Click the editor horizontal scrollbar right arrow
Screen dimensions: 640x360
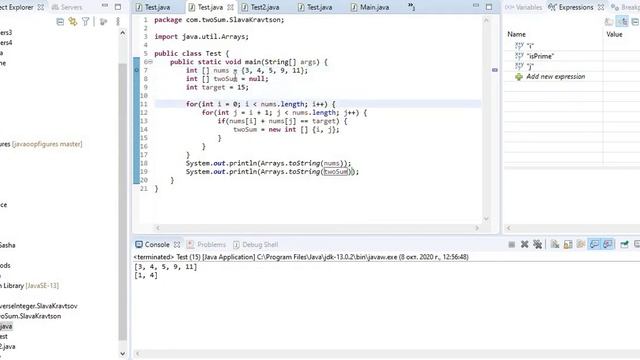[x=477, y=228]
